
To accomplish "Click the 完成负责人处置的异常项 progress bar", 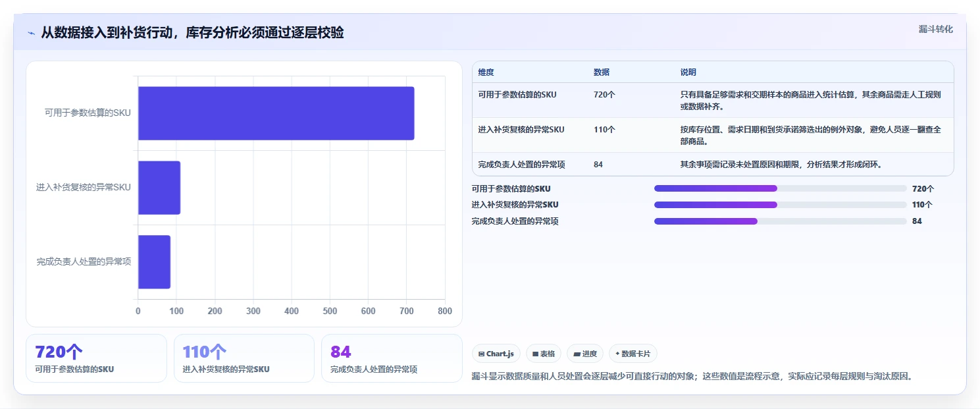I will pyautogui.click(x=781, y=221).
